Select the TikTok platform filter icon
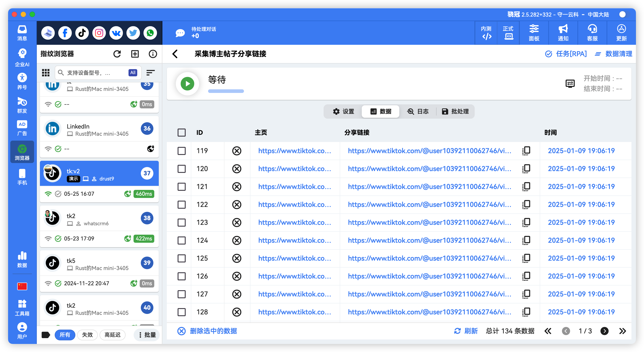644x352 pixels. pyautogui.click(x=82, y=33)
